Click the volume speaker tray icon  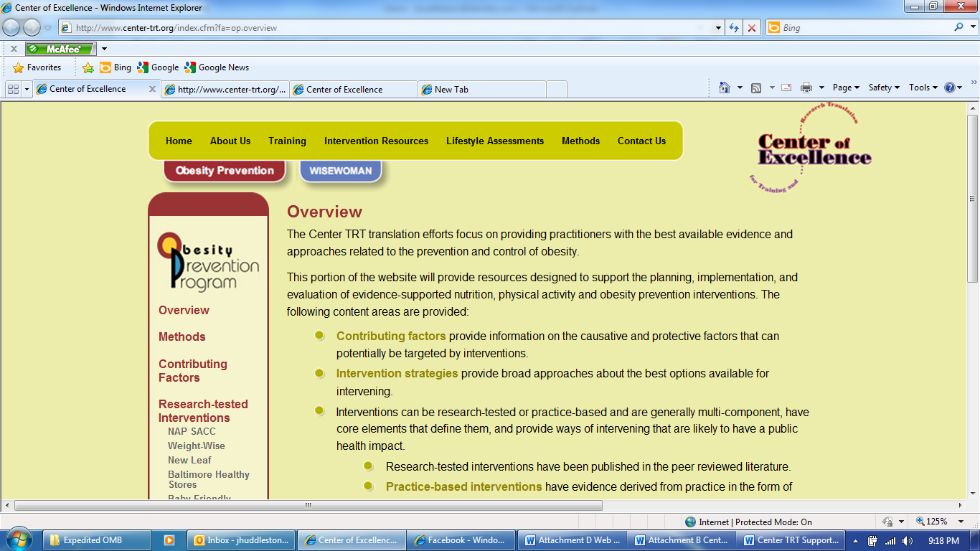click(908, 541)
